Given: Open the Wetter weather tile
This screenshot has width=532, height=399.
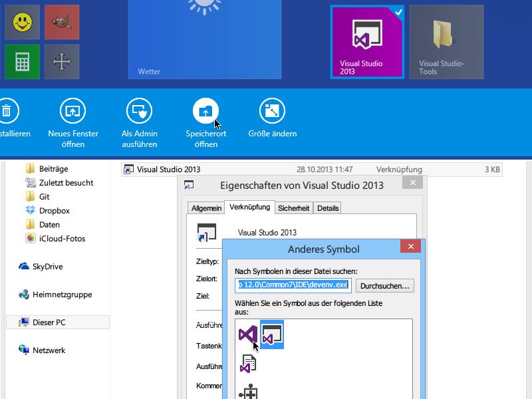Looking at the screenshot, I should [205, 39].
